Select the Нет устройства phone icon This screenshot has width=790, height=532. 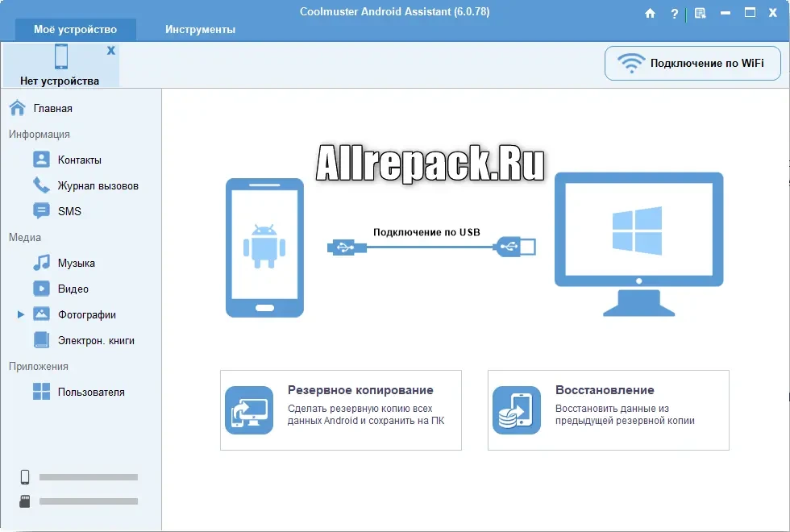pyautogui.click(x=61, y=56)
